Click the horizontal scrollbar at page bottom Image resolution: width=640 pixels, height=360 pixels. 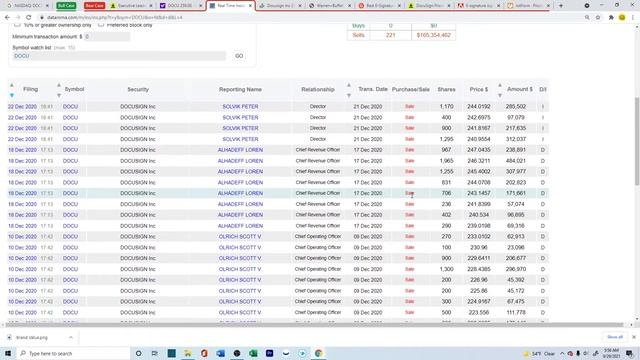315,325
